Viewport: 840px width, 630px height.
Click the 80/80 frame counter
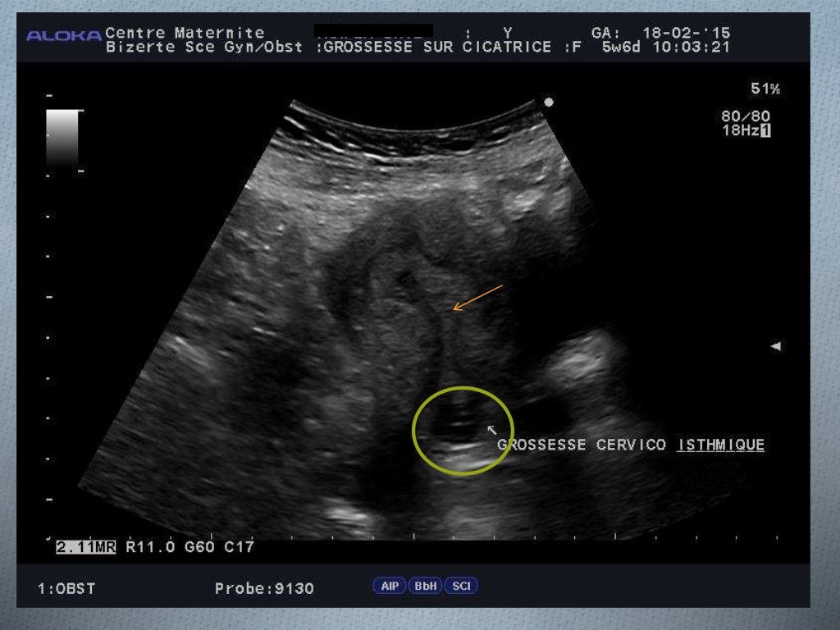coord(746,116)
